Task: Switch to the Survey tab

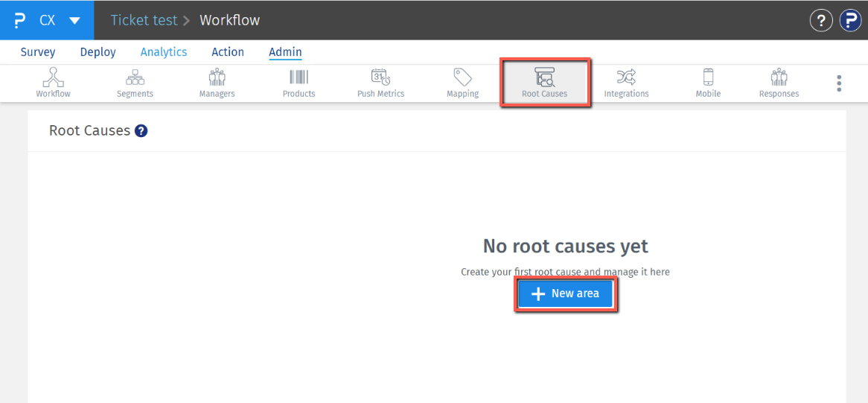Action: pos(38,52)
